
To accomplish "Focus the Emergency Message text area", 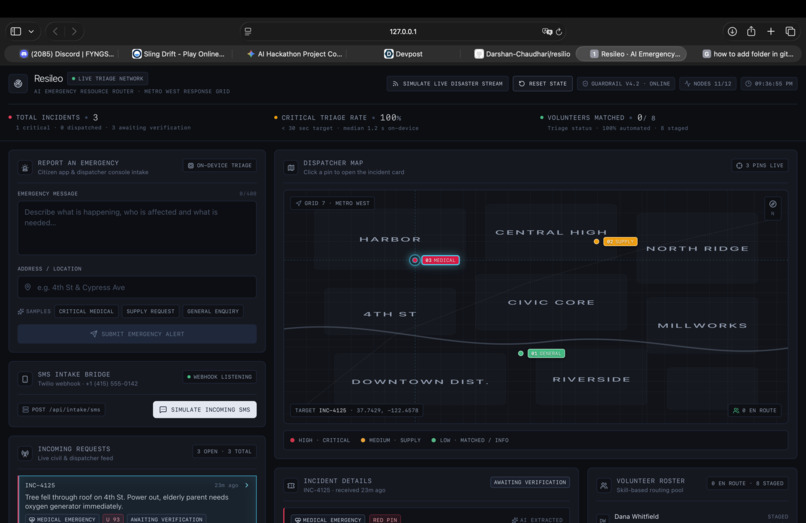I will click(x=137, y=227).
